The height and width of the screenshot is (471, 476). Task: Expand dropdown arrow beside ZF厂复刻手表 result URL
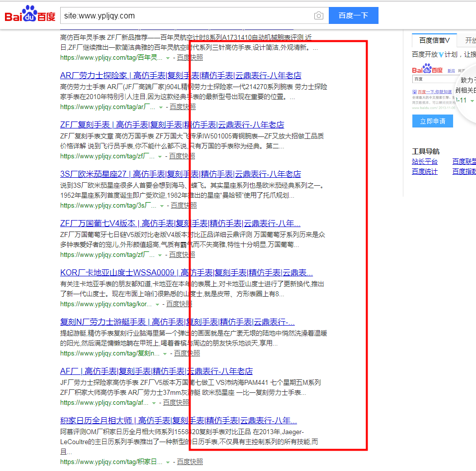point(160,157)
